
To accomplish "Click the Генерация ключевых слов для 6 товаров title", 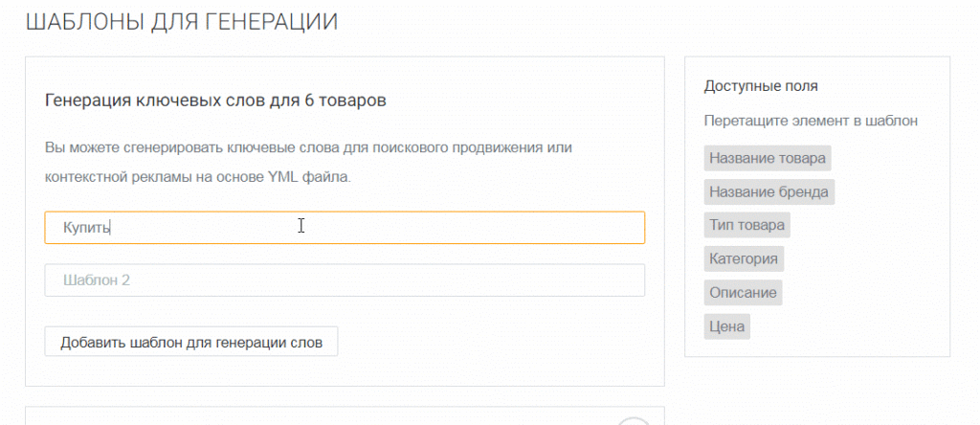I will click(x=215, y=101).
